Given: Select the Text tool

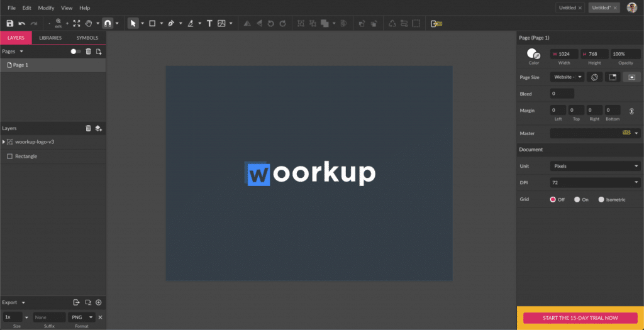Looking at the screenshot, I should pyautogui.click(x=209, y=23).
